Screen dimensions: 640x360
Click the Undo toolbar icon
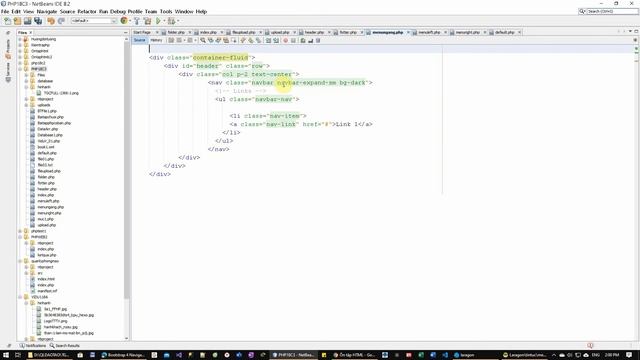(x=51, y=21)
